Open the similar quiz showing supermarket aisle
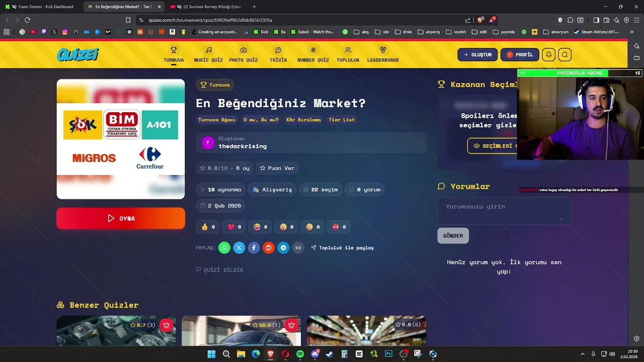The height and width of the screenshot is (362, 644). click(x=367, y=331)
